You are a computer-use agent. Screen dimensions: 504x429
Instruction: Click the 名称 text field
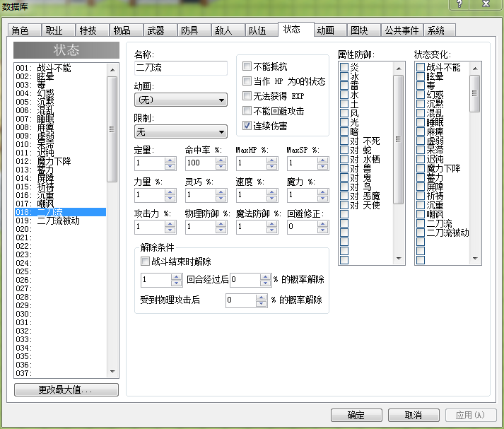coord(181,68)
